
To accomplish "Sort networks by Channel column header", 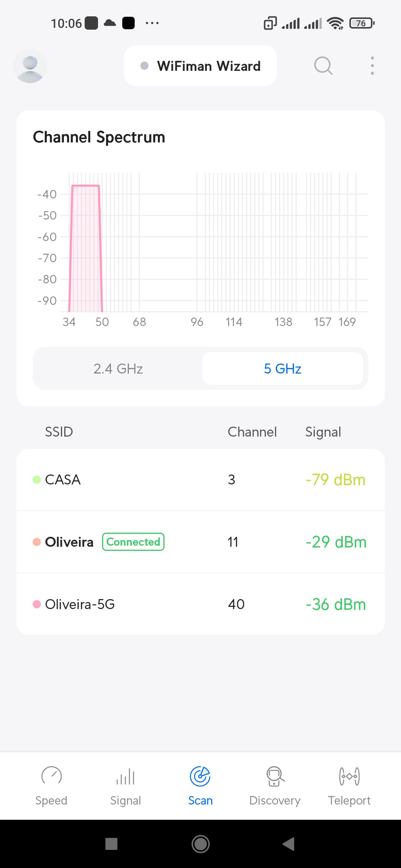I will click(x=252, y=432).
